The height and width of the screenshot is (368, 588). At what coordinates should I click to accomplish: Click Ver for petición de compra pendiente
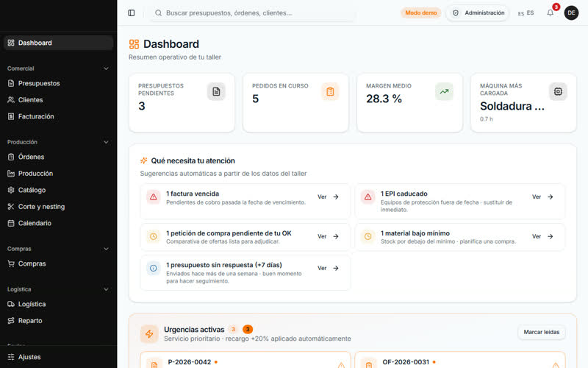[328, 236]
